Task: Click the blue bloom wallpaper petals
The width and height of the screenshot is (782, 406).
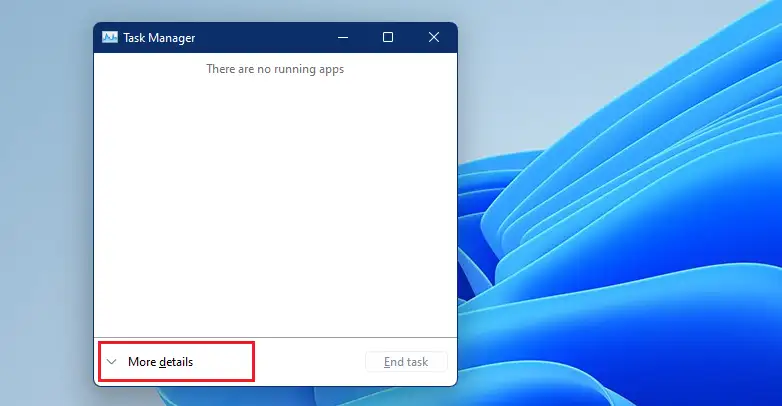Action: [623, 224]
